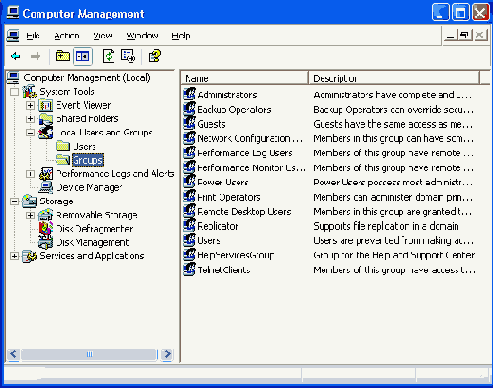The height and width of the screenshot is (388, 493).
Task: Open the Window menu
Action: click(142, 35)
